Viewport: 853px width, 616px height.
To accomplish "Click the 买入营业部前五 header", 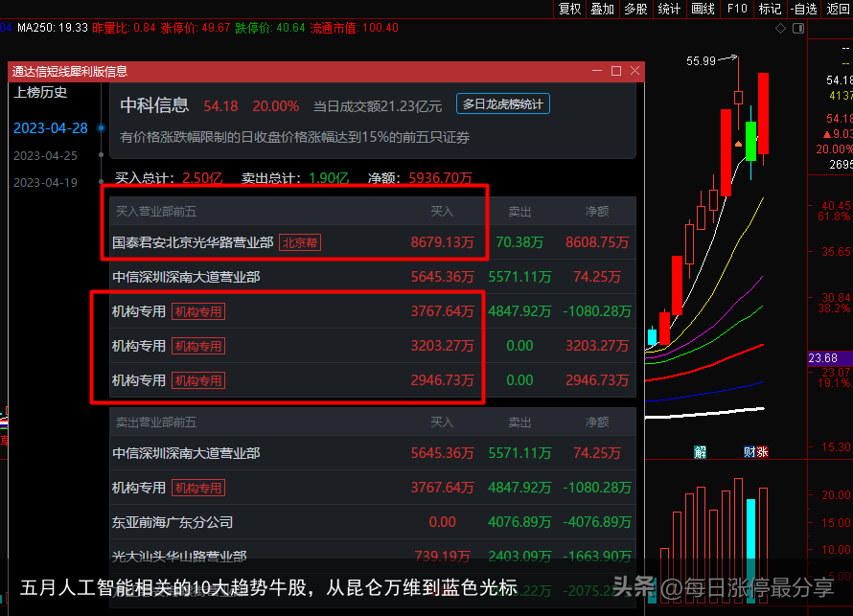I will pos(156,211).
